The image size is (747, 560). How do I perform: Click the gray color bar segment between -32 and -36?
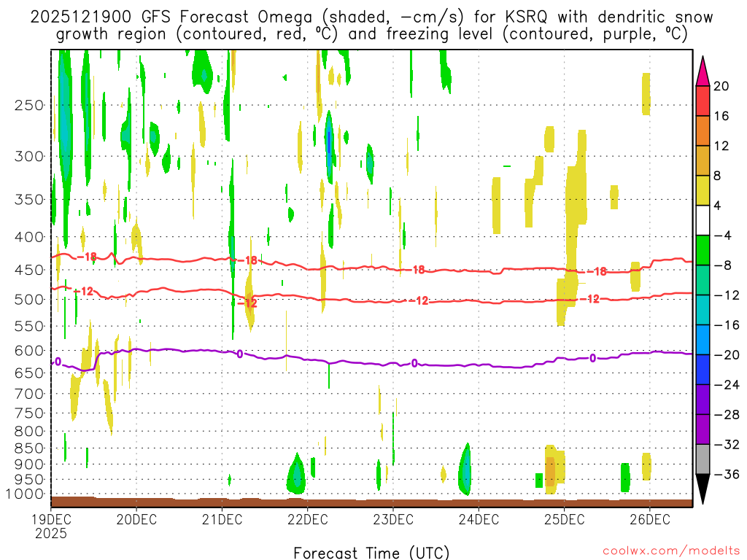tap(703, 459)
